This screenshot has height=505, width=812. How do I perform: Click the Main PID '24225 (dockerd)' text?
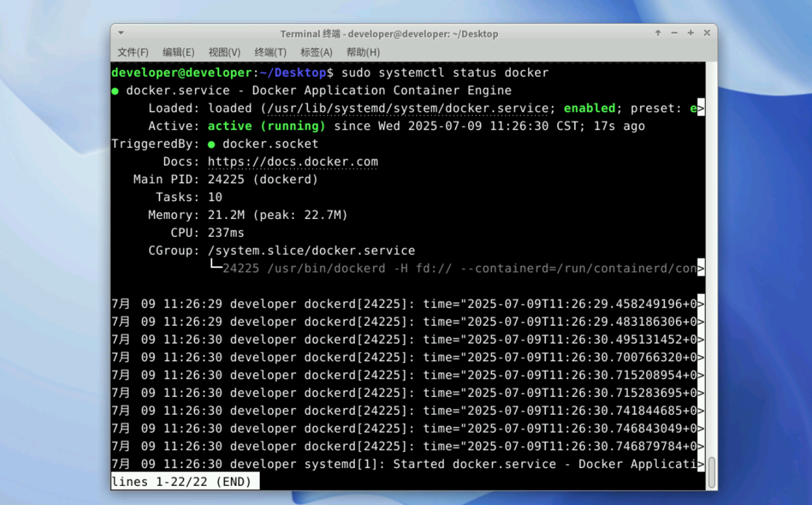coord(263,180)
